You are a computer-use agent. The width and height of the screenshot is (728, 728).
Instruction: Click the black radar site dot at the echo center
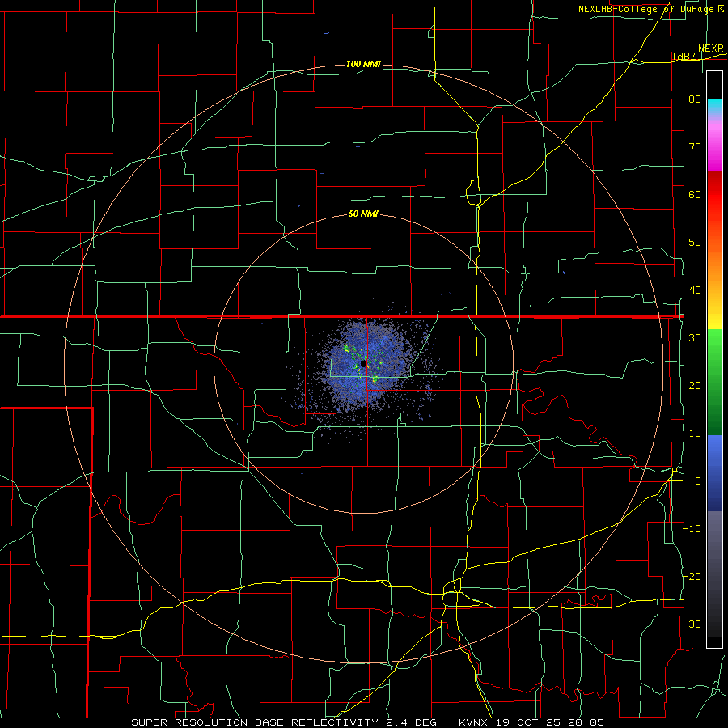pyautogui.click(x=363, y=363)
